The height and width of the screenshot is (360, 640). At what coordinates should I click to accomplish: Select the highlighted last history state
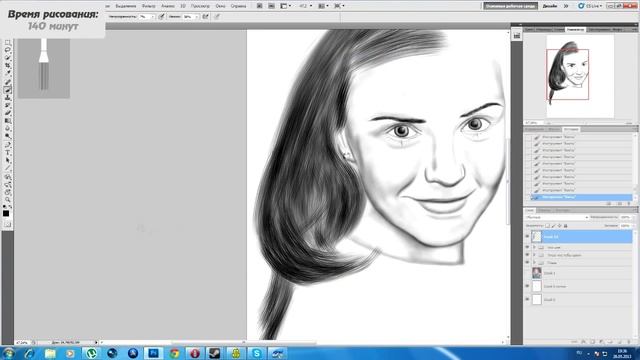click(581, 197)
